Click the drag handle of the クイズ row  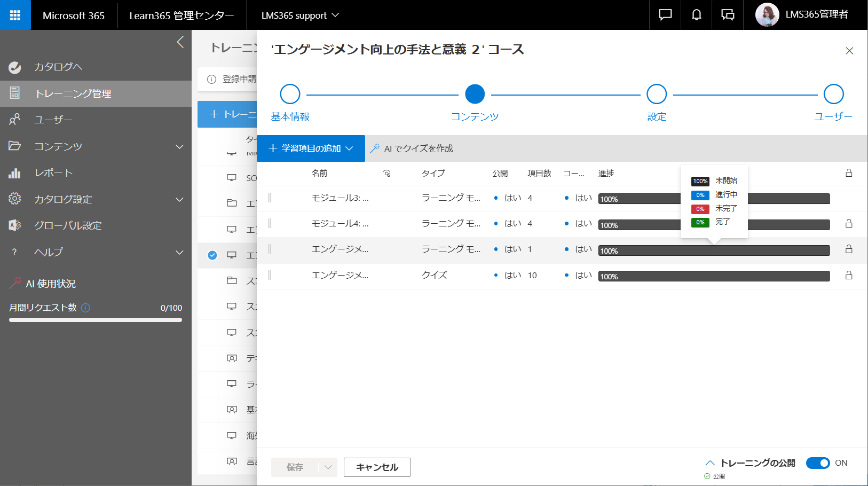[270, 276]
